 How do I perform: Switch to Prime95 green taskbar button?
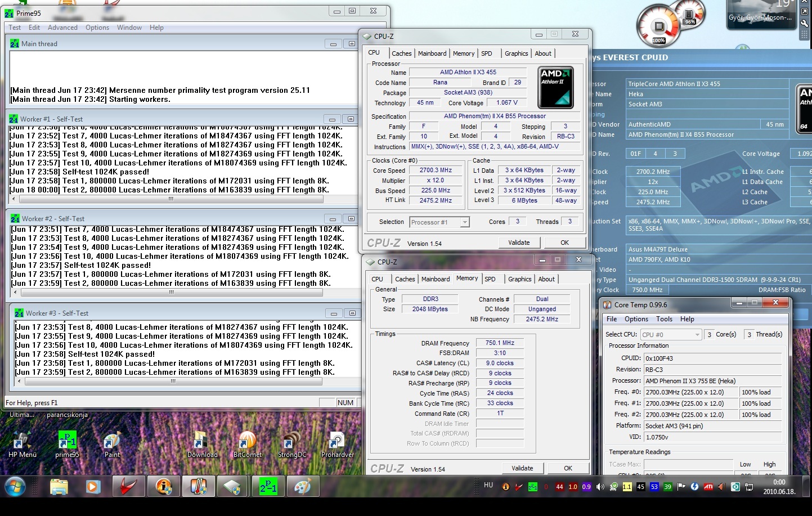pos(268,487)
